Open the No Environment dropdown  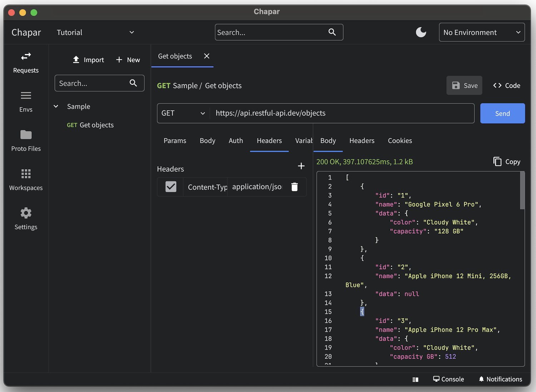point(481,33)
